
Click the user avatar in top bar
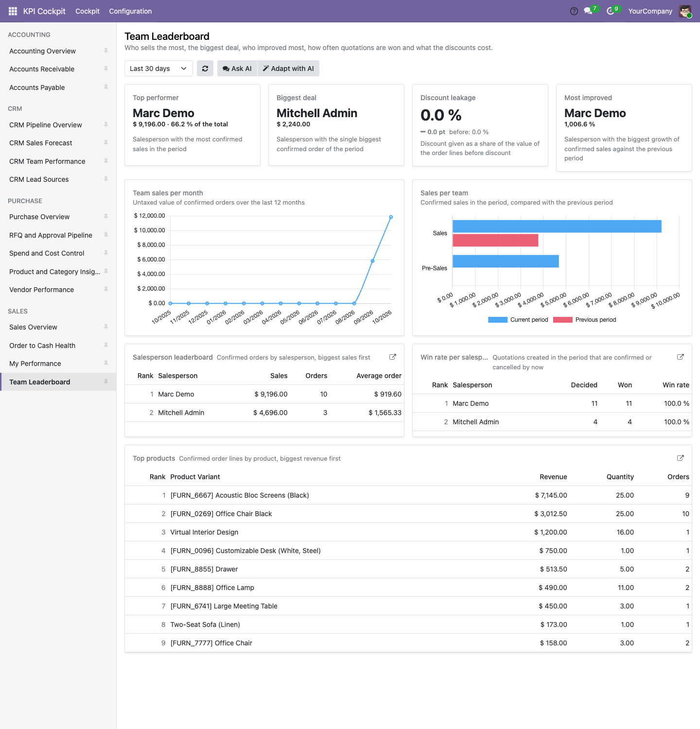[685, 11]
